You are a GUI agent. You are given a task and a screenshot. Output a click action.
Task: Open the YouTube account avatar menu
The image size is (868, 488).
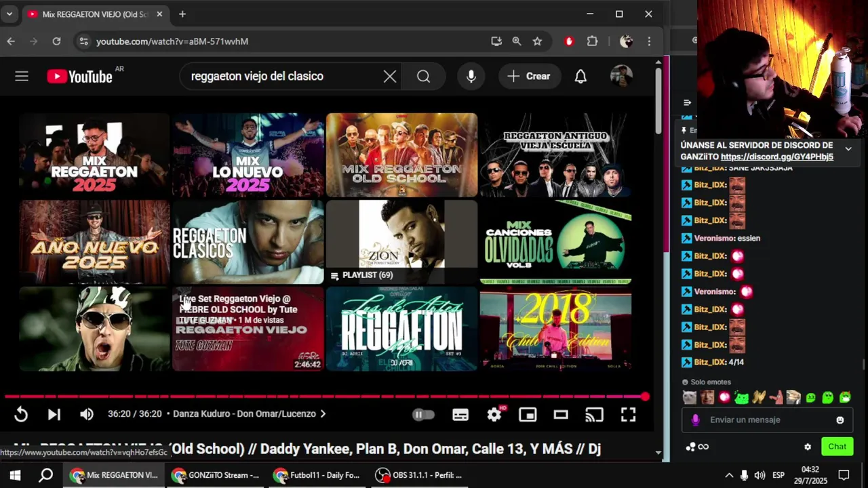click(621, 76)
